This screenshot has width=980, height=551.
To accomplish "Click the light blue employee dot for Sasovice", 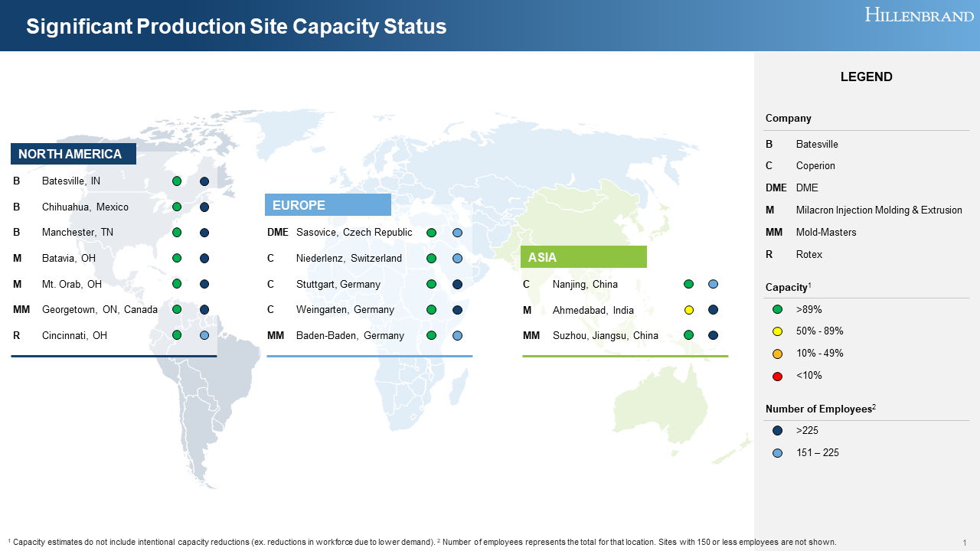I will tap(457, 233).
